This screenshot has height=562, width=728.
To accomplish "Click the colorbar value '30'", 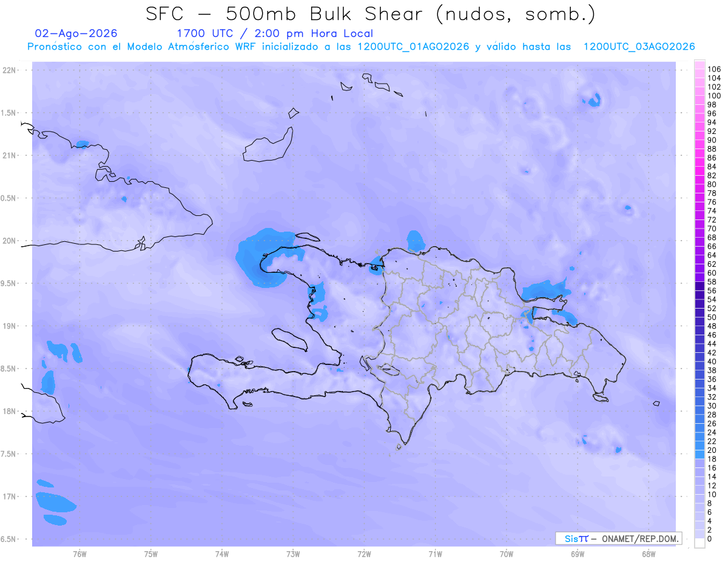I will [x=712, y=406].
